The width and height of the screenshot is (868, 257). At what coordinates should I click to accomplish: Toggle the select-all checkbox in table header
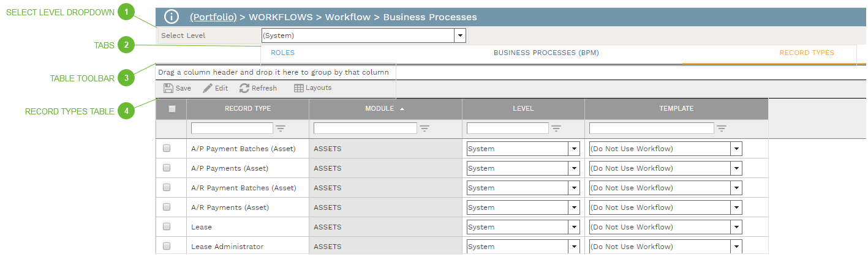172,109
